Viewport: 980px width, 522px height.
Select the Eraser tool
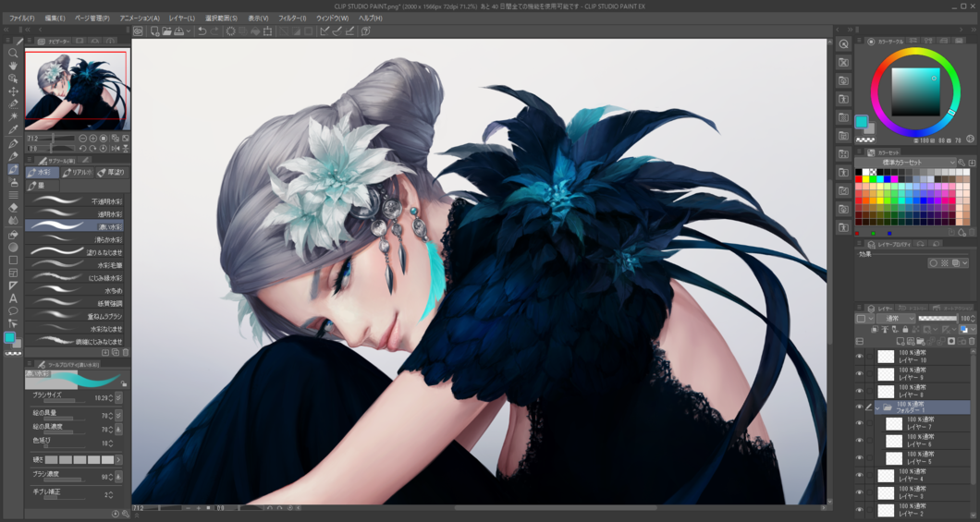[13, 208]
